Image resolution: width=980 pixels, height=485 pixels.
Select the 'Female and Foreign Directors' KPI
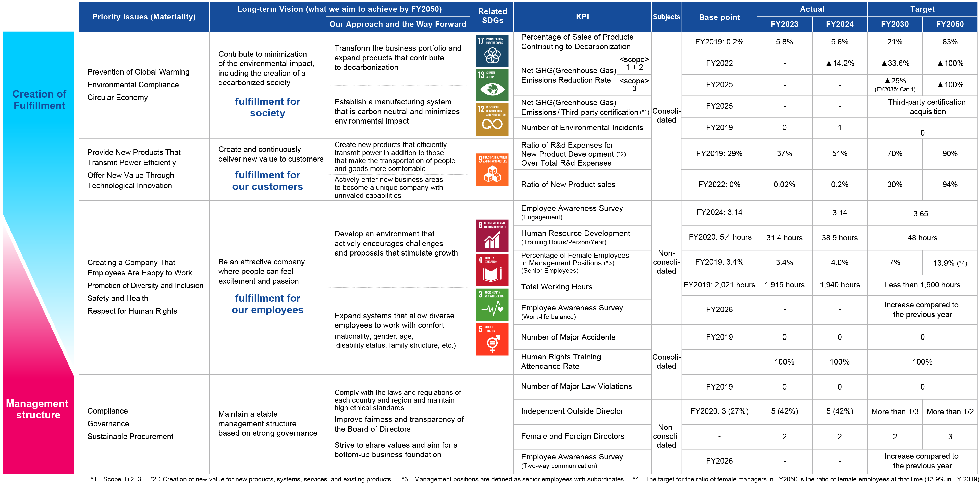point(572,436)
